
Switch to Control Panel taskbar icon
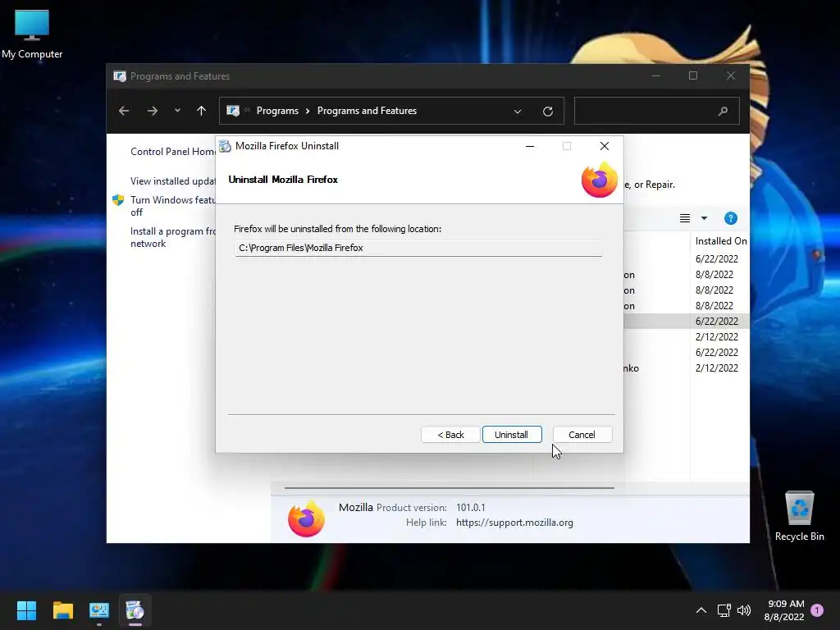(x=99, y=610)
